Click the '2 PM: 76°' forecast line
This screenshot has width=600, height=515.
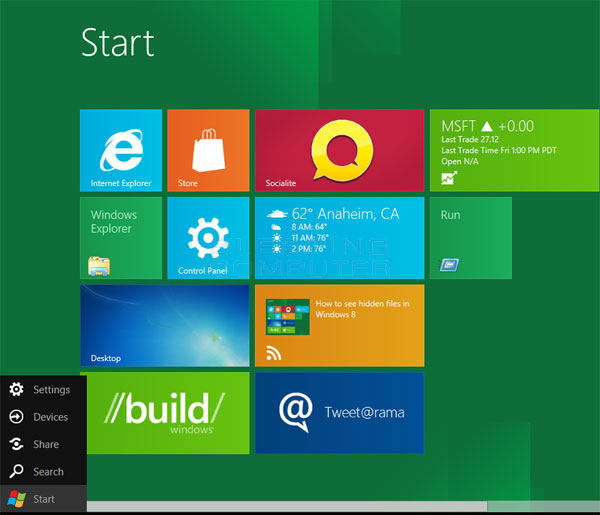(x=308, y=249)
